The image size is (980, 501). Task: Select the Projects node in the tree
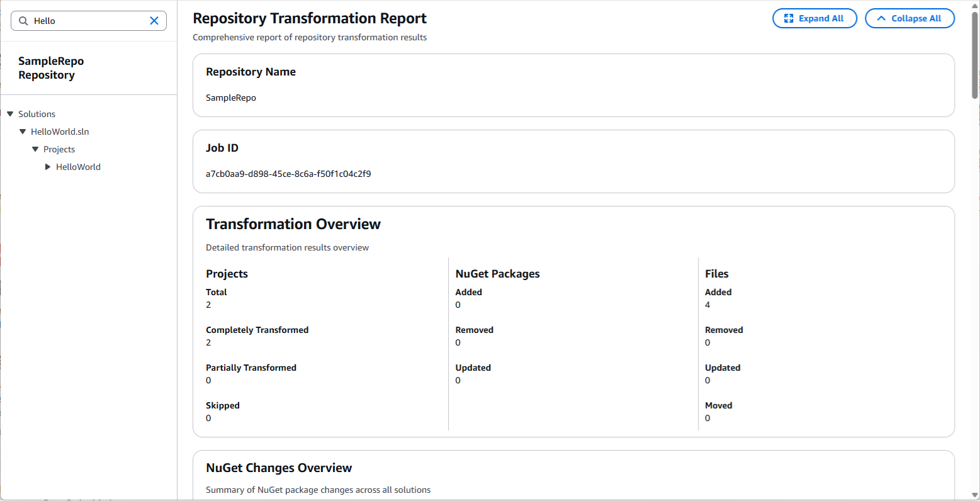click(59, 149)
